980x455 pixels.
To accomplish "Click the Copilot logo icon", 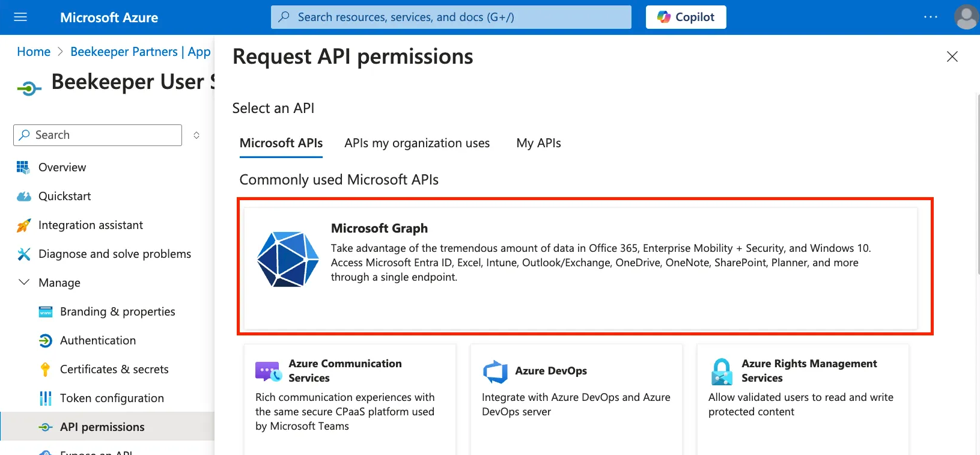I will point(663,17).
